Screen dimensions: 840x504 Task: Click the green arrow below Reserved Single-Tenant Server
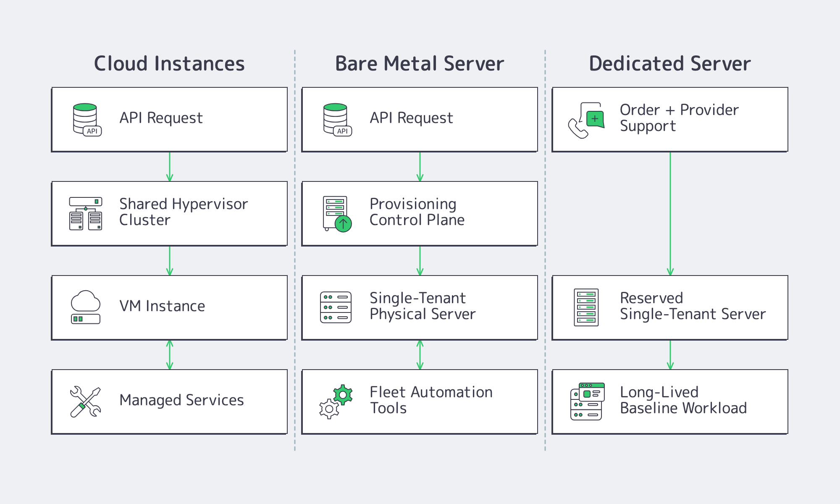669,355
